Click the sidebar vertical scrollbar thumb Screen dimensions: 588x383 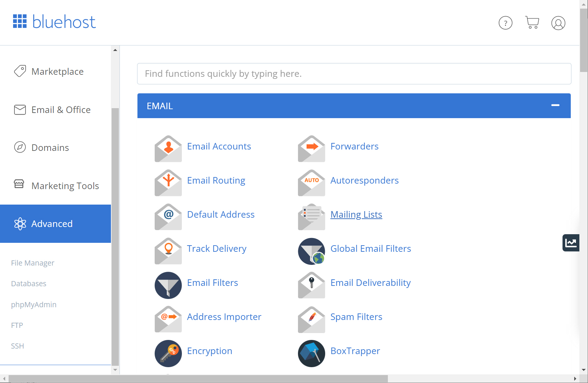(115, 237)
